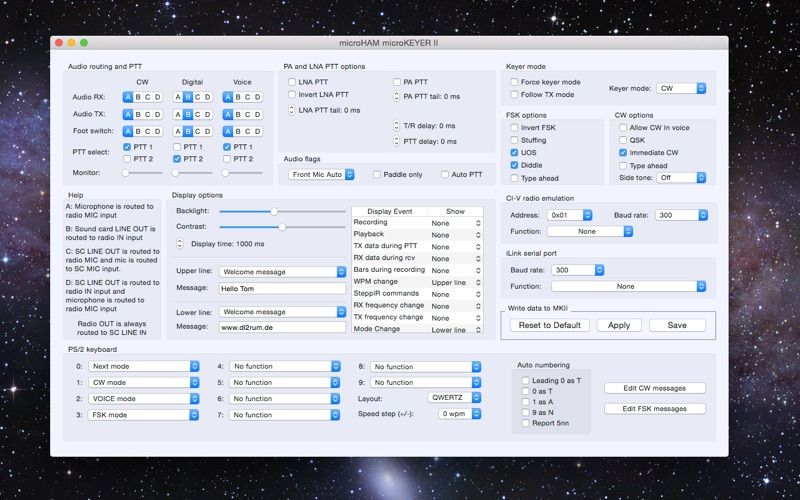Uncheck the Diddle option
The height and width of the screenshot is (500, 800).
pyautogui.click(x=514, y=165)
